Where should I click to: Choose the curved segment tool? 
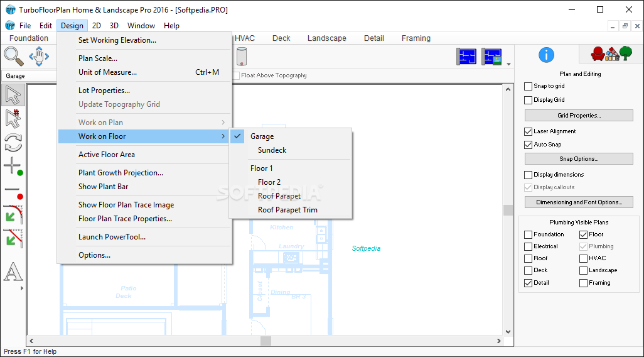pos(13,214)
